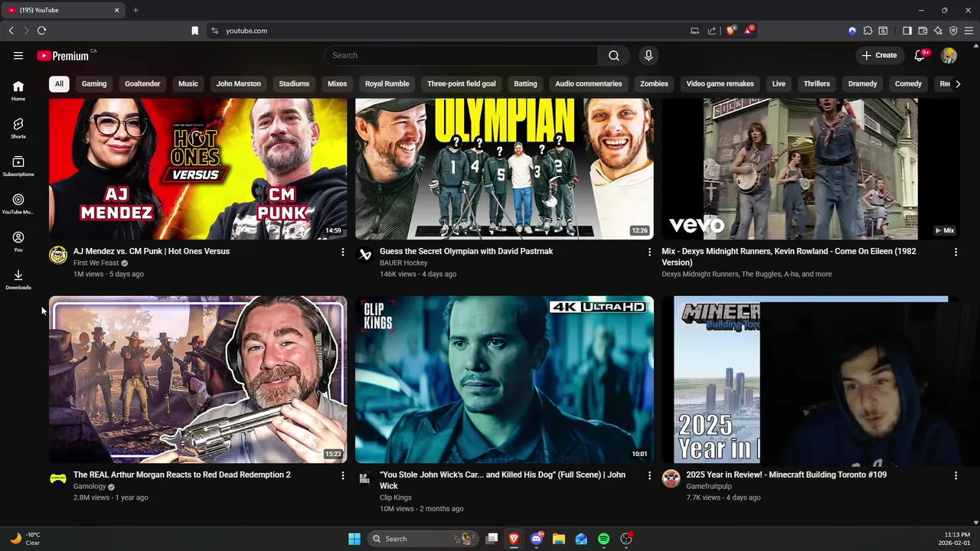Viewport: 980px width, 551px height.
Task: Click the YouTube search input field
Action: (x=461, y=55)
